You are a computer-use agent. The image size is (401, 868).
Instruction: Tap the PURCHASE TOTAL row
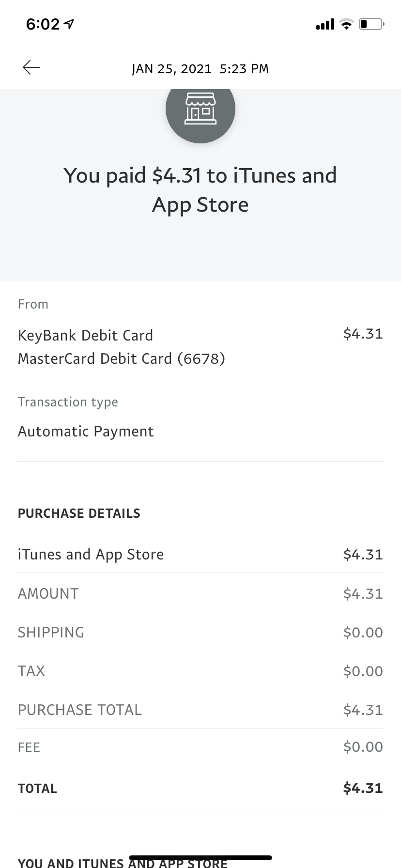pyautogui.click(x=200, y=710)
